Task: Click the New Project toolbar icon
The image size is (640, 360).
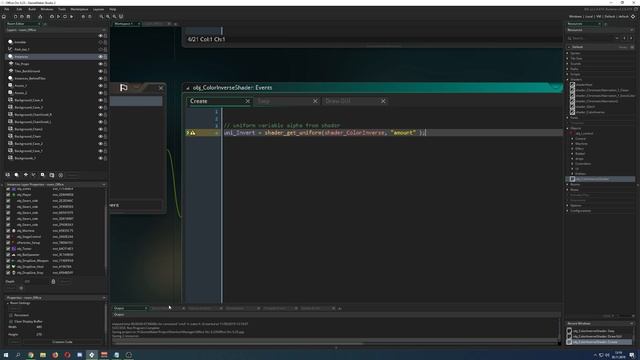Action: click(16, 17)
